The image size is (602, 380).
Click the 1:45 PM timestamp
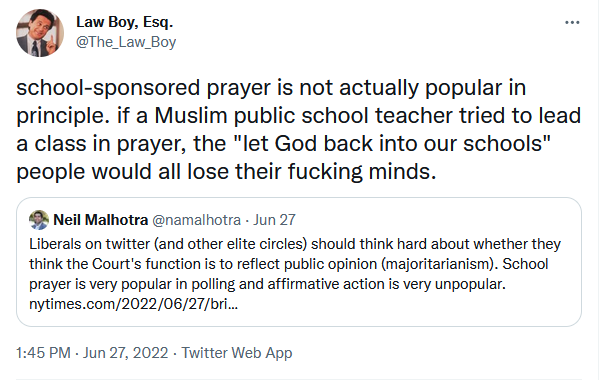pyautogui.click(x=43, y=353)
